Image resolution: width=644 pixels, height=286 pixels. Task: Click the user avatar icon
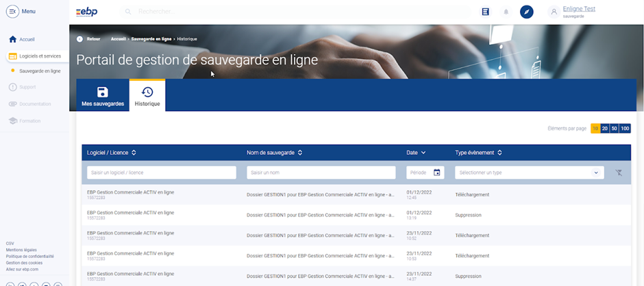(x=554, y=12)
